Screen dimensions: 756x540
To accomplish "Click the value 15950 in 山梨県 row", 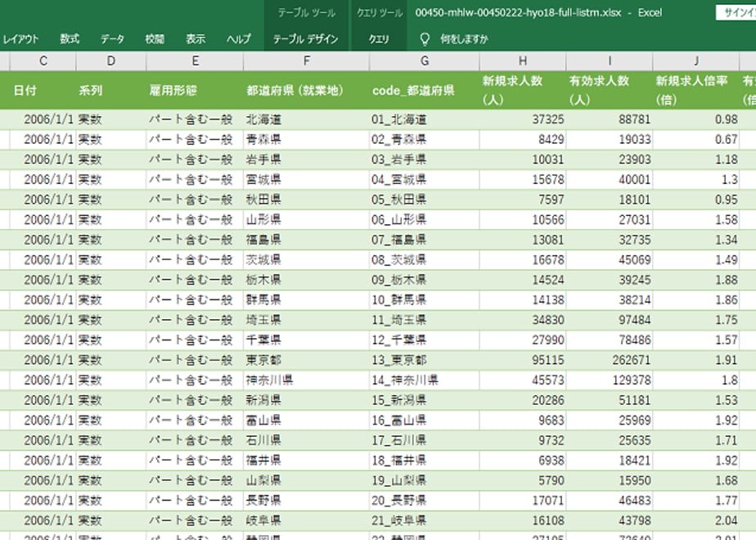I will [610, 481].
